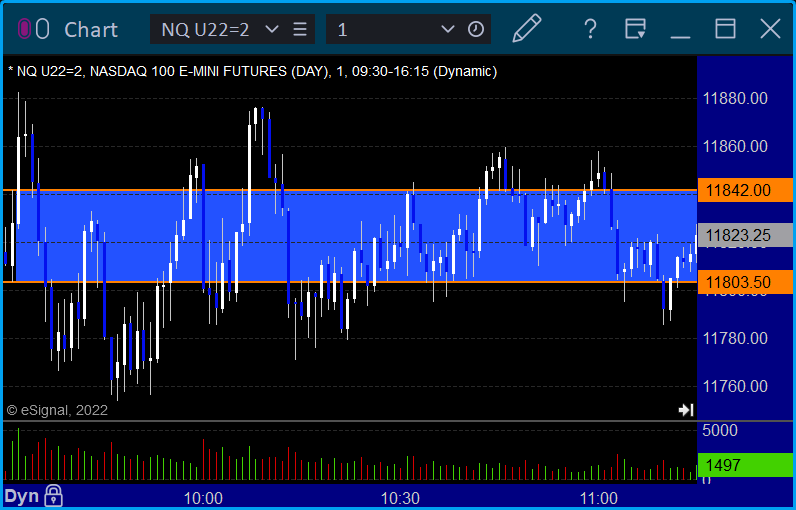The width and height of the screenshot is (796, 510).
Task: Toggle the Dyn scaling mode label
Action: [x=21, y=496]
